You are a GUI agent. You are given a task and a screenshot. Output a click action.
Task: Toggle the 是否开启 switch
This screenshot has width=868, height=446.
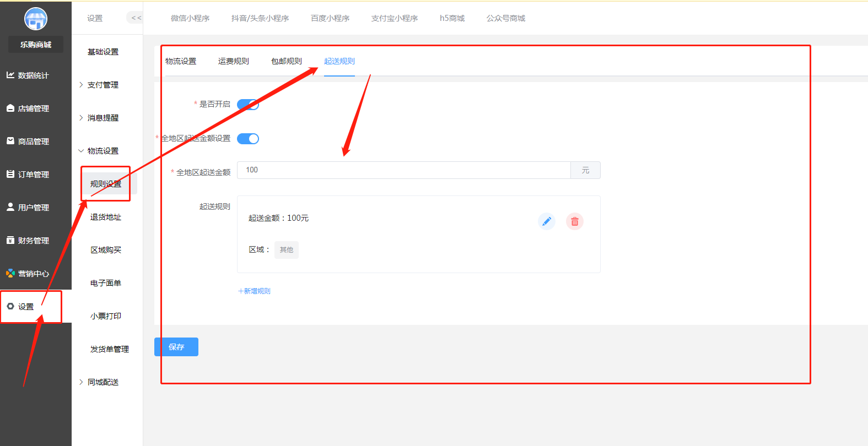click(x=248, y=105)
